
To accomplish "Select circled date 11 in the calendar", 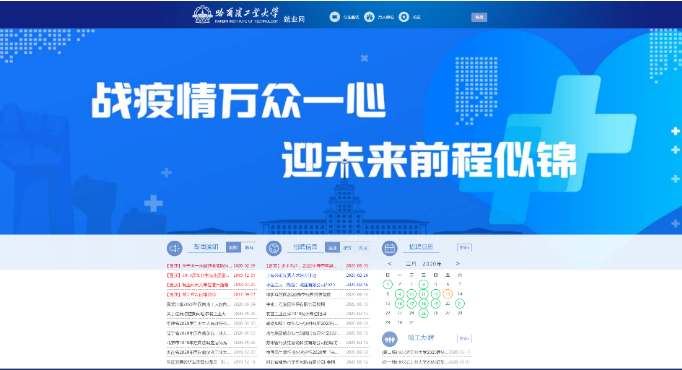I will tap(423, 294).
